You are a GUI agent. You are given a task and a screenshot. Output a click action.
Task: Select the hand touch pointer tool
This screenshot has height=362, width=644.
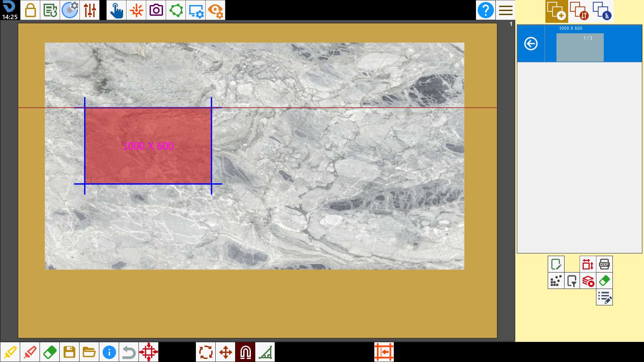point(116,10)
